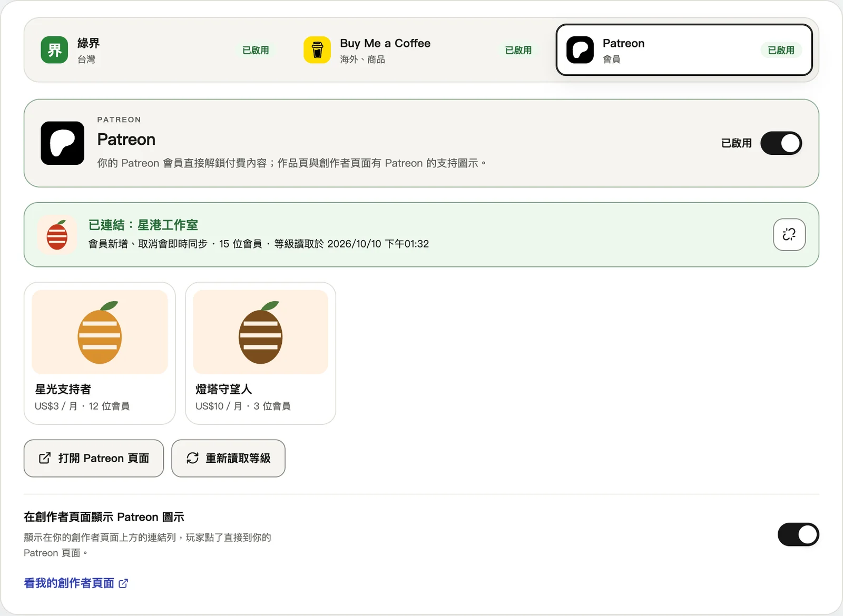Select the Patreon 會員 tab

click(x=684, y=50)
